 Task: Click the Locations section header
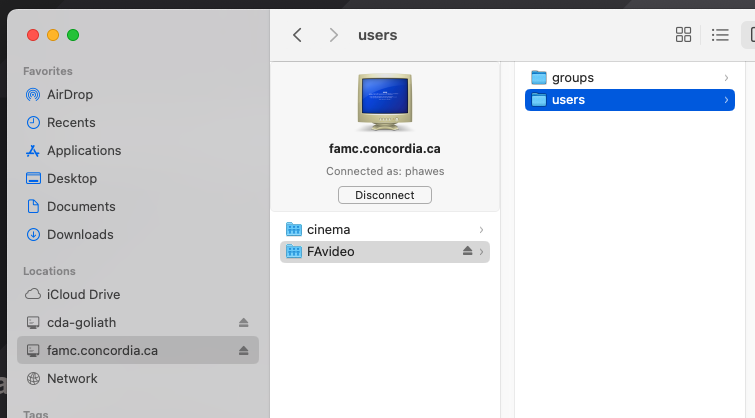coord(49,271)
